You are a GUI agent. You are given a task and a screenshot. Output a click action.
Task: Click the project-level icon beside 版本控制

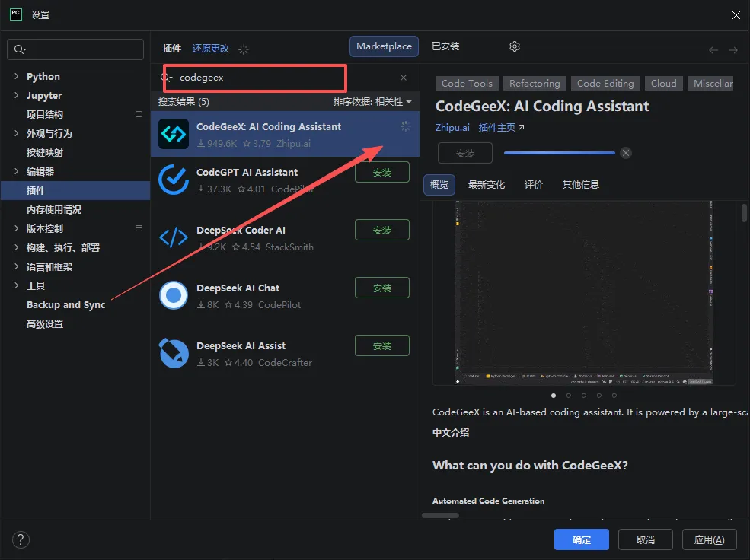coord(139,228)
